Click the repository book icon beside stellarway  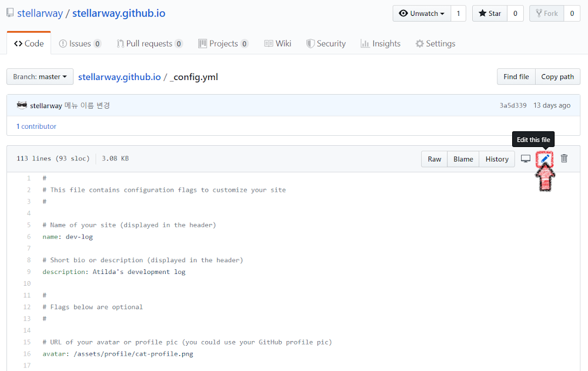[10, 13]
